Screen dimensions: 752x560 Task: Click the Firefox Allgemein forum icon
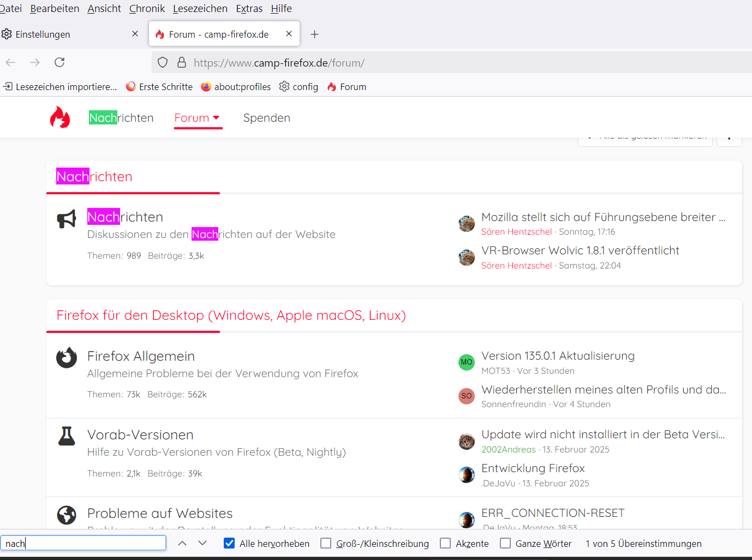[x=67, y=358]
